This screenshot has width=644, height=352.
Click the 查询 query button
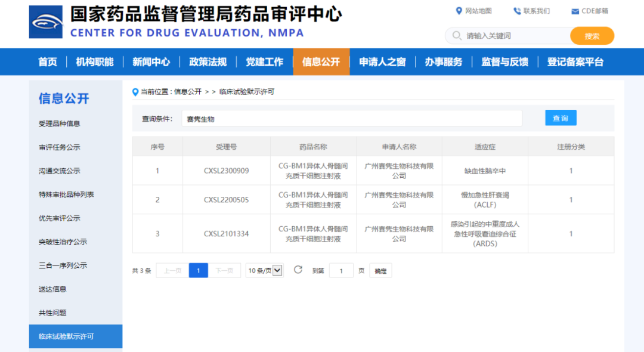point(561,118)
